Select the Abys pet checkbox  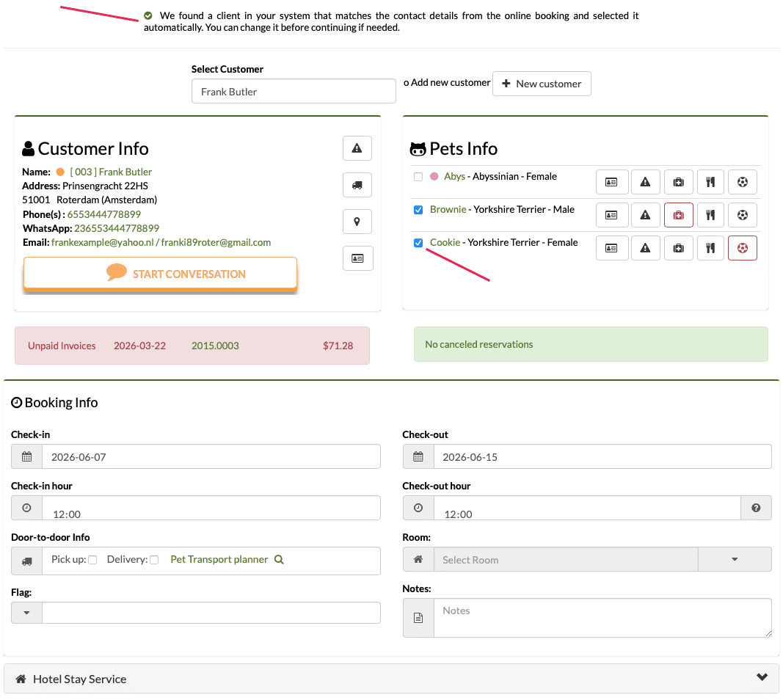coord(418,177)
